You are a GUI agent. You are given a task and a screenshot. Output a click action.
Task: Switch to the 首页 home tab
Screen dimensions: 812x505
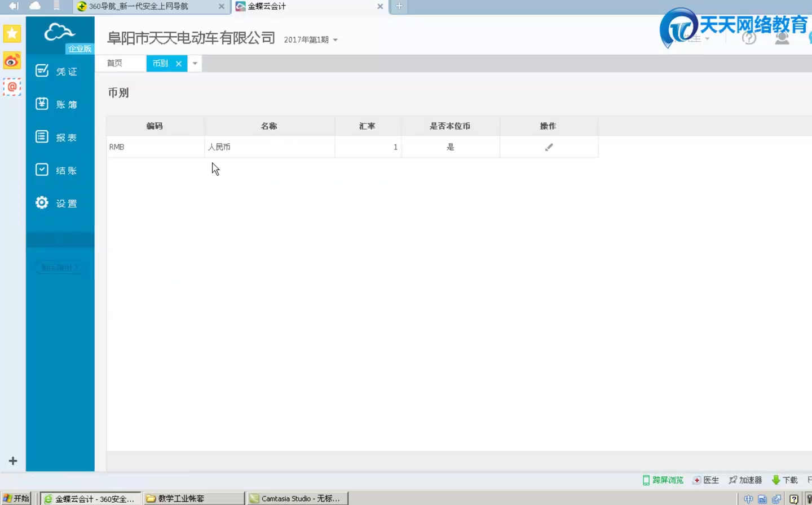point(114,63)
